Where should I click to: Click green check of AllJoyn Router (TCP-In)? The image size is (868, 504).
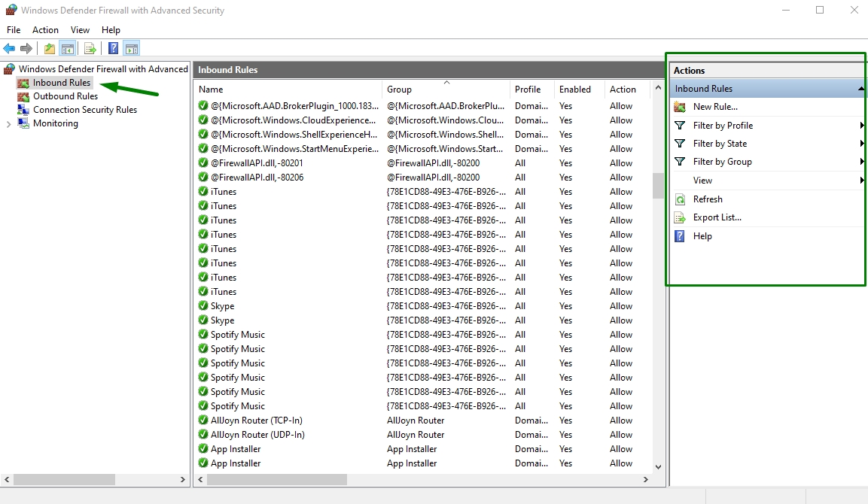pyautogui.click(x=203, y=421)
